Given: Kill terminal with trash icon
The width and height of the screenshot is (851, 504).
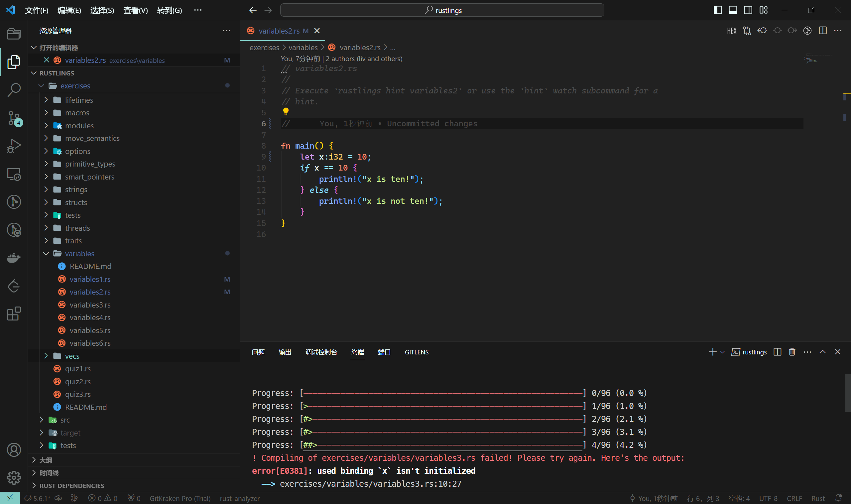Looking at the screenshot, I should click(792, 352).
